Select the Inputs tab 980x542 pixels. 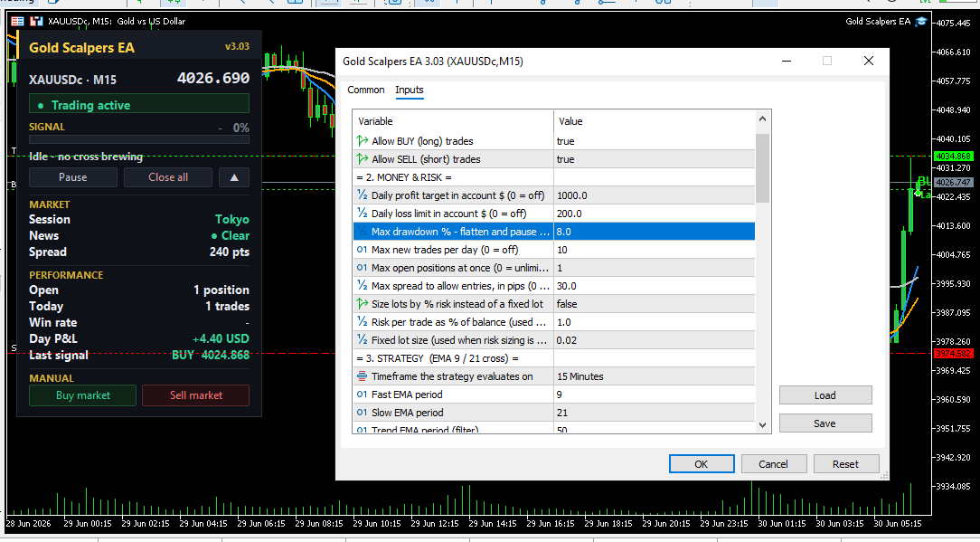pyautogui.click(x=410, y=90)
